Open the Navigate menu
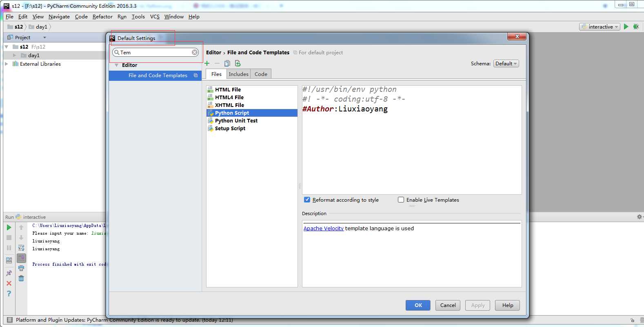644x327 pixels. [59, 16]
